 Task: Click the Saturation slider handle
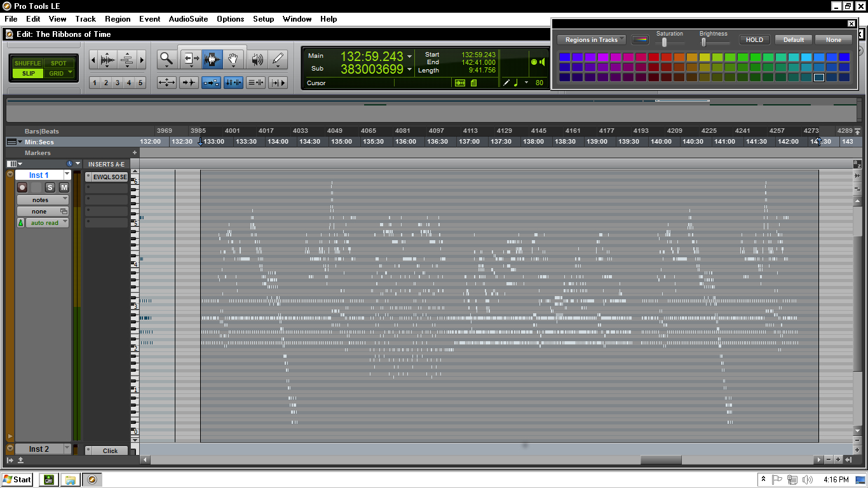(x=665, y=42)
